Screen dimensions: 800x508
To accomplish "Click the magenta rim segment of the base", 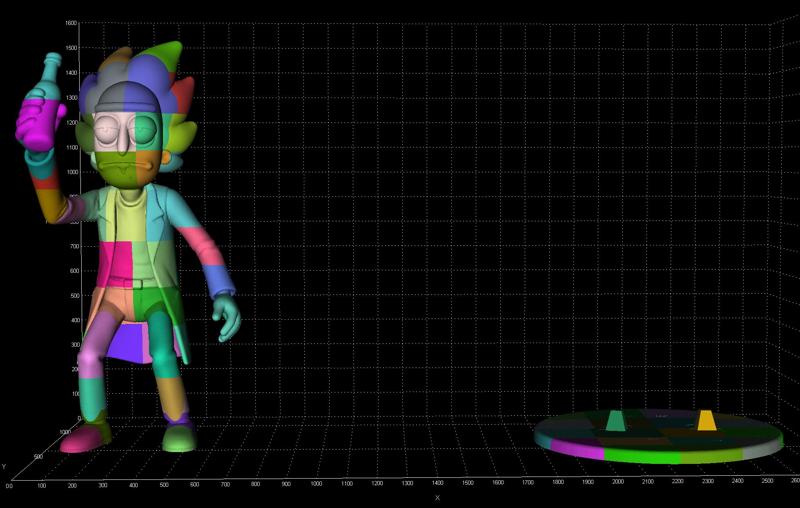I will [x=577, y=449].
